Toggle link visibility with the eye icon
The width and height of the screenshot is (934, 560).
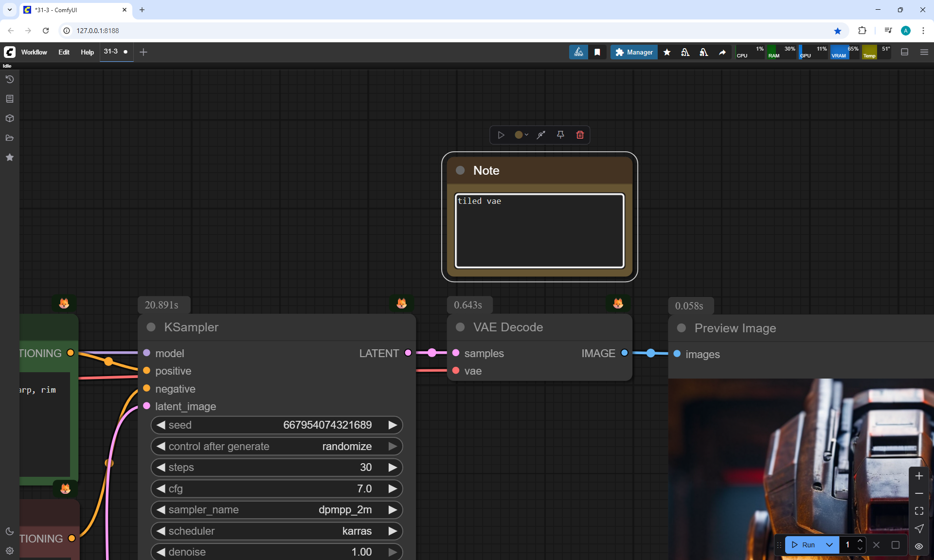[919, 546]
